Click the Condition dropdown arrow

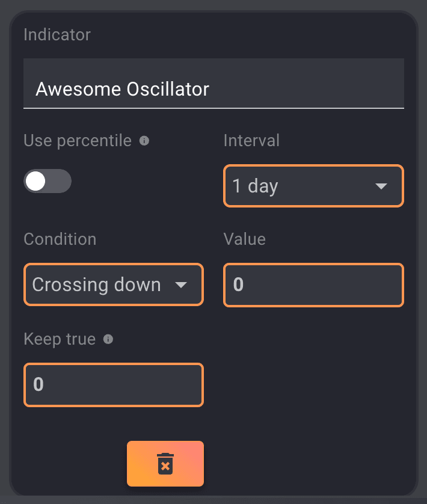(x=181, y=285)
